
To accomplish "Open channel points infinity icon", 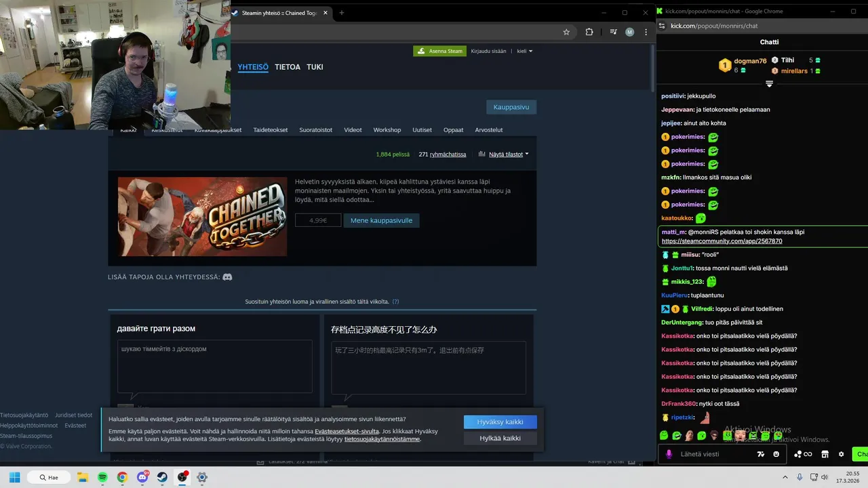I will coord(804,454).
